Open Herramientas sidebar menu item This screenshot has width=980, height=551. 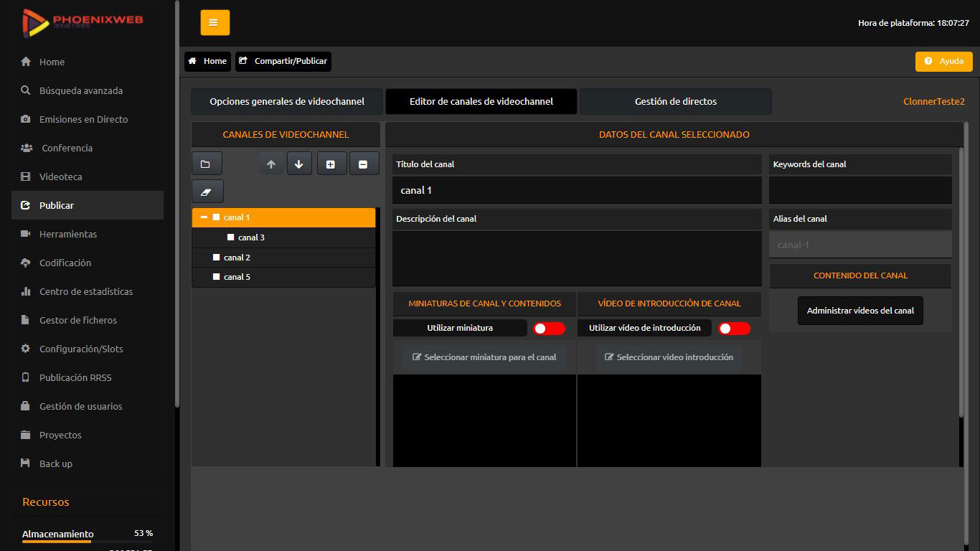click(x=88, y=234)
